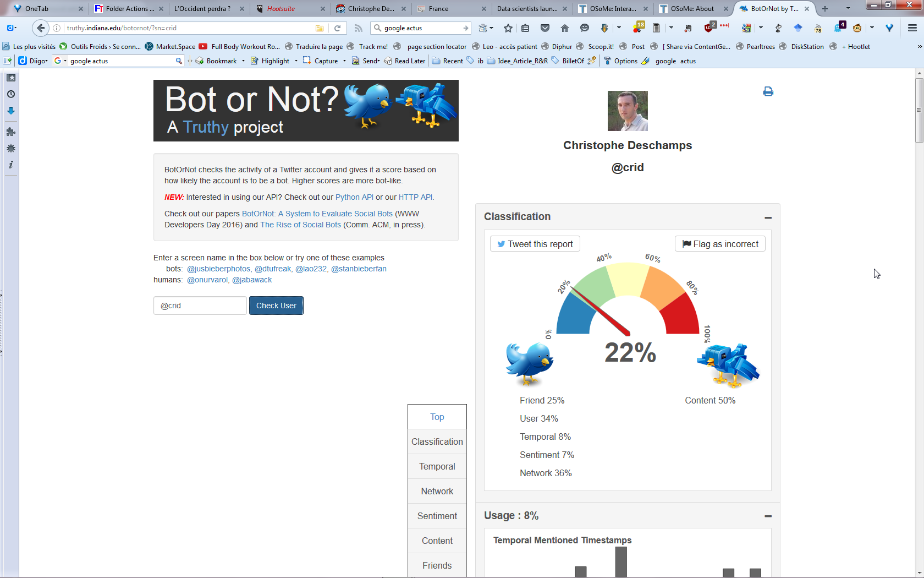Screen dimensions: 924x578
Task: Expand the Bookmark dropdown arrow in the Diigo toolbar
Action: tap(243, 61)
